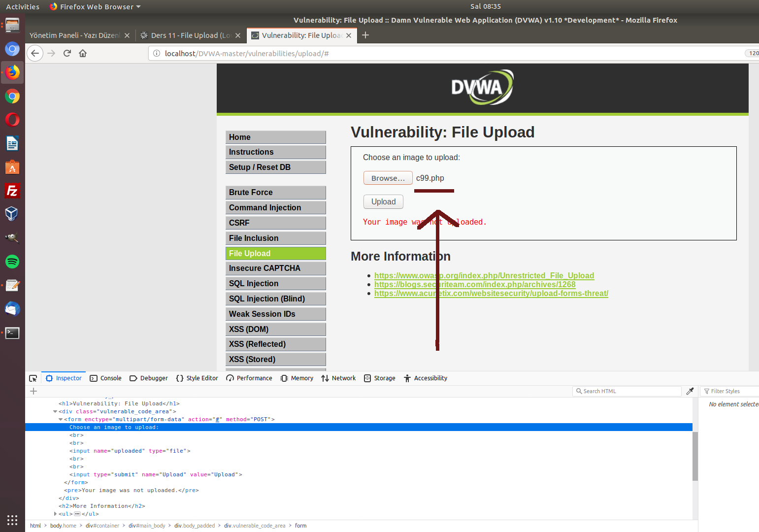
Task: Open the Firefox Web Browser app menu
Action: point(95,6)
